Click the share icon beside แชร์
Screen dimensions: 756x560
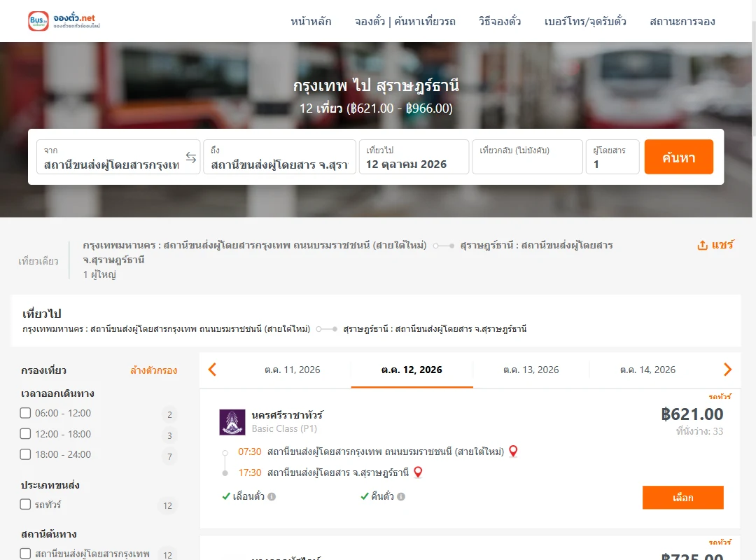[702, 245]
